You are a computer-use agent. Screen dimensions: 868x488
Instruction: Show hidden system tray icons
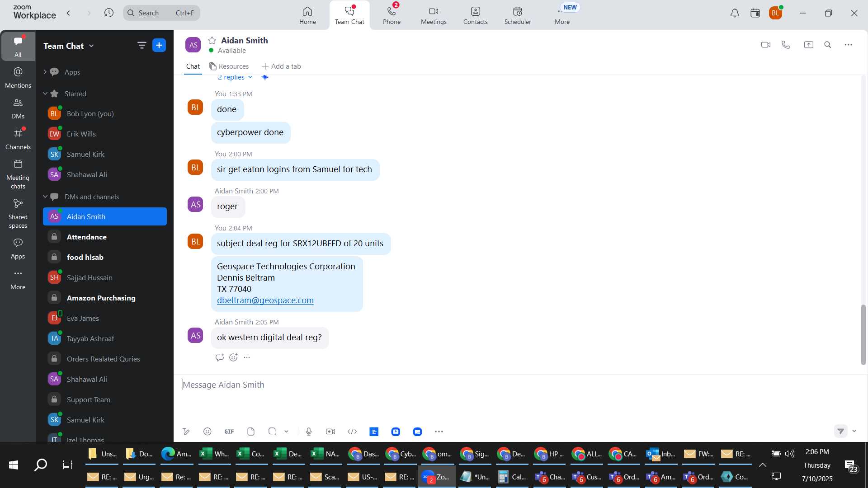[x=763, y=465]
